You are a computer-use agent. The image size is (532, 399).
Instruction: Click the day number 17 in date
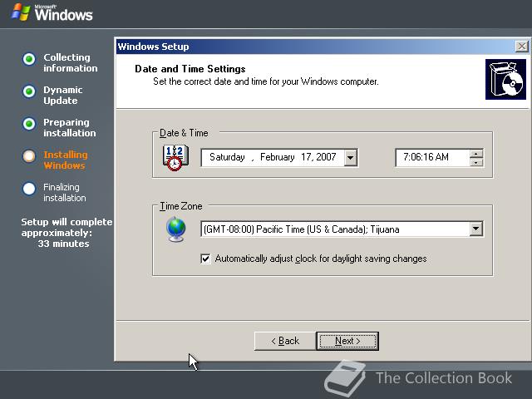306,157
